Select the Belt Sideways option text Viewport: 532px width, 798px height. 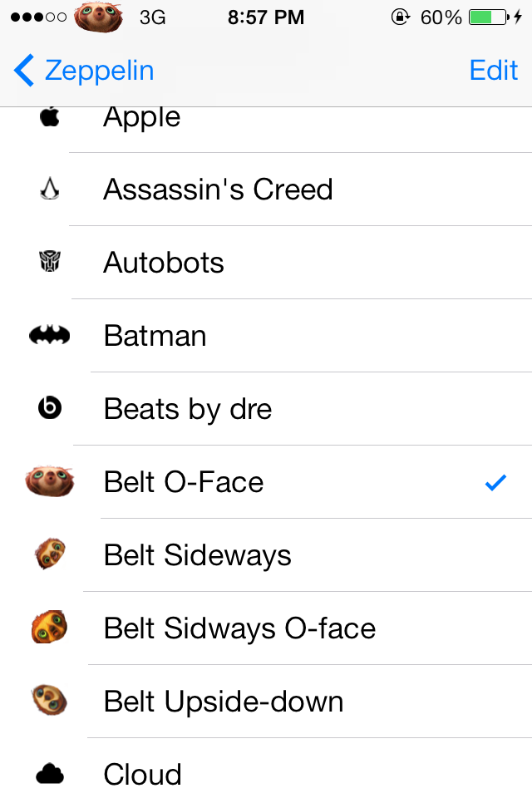(198, 555)
